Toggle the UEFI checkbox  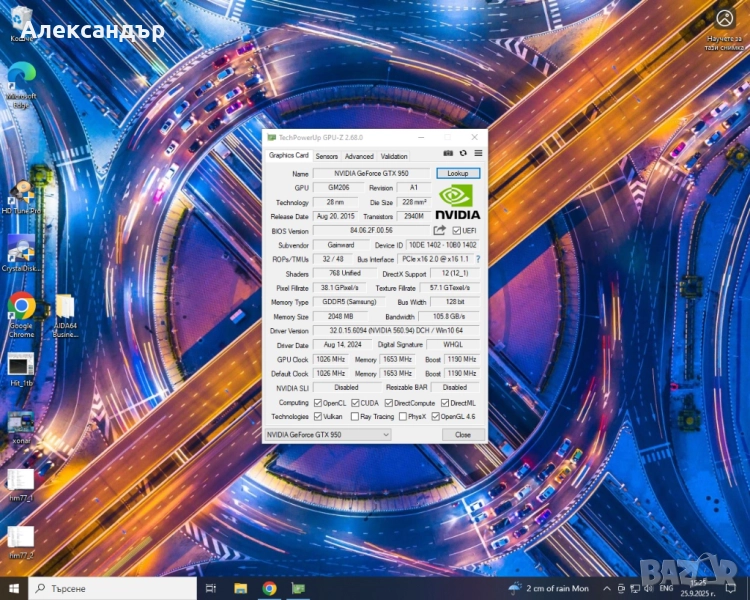(456, 230)
